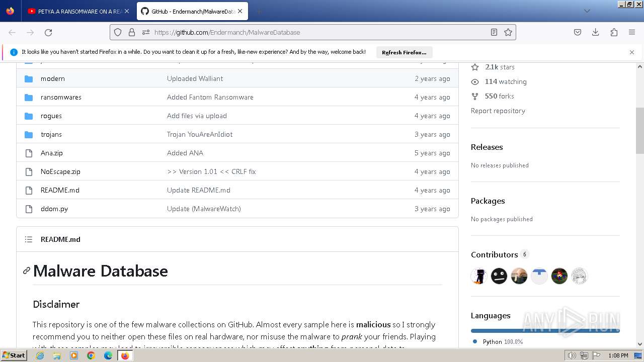Click the address bar URL field

pyautogui.click(x=312, y=32)
